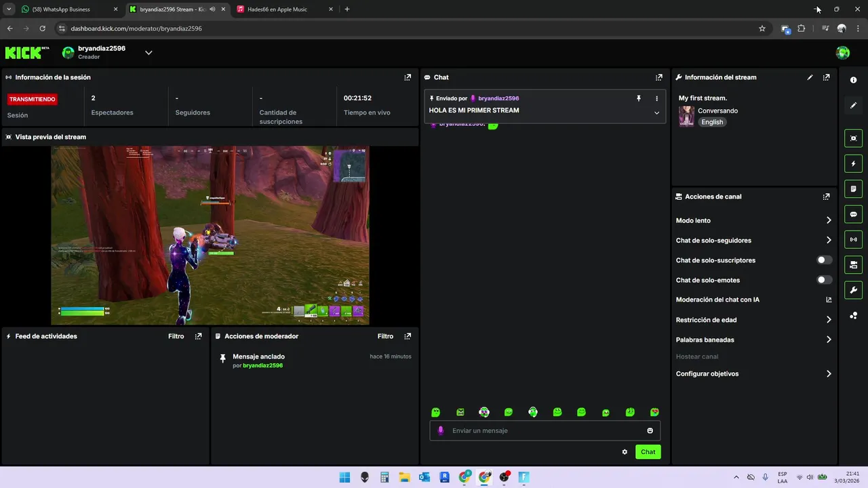Pop out the Feed de actividades panel

pos(198,336)
